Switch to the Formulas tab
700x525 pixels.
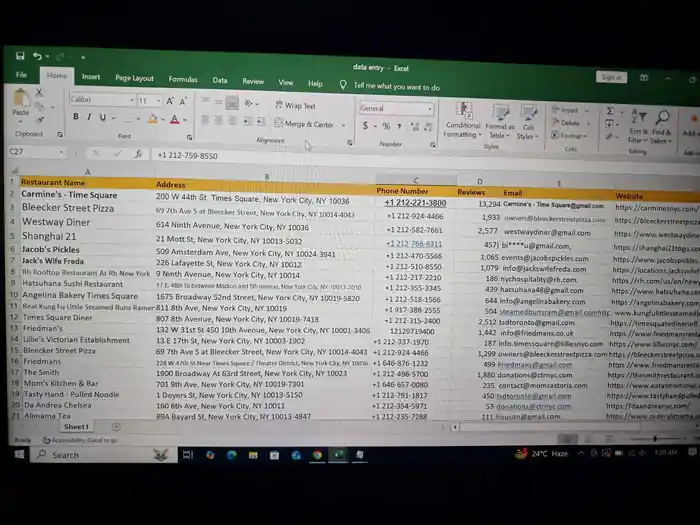click(183, 79)
